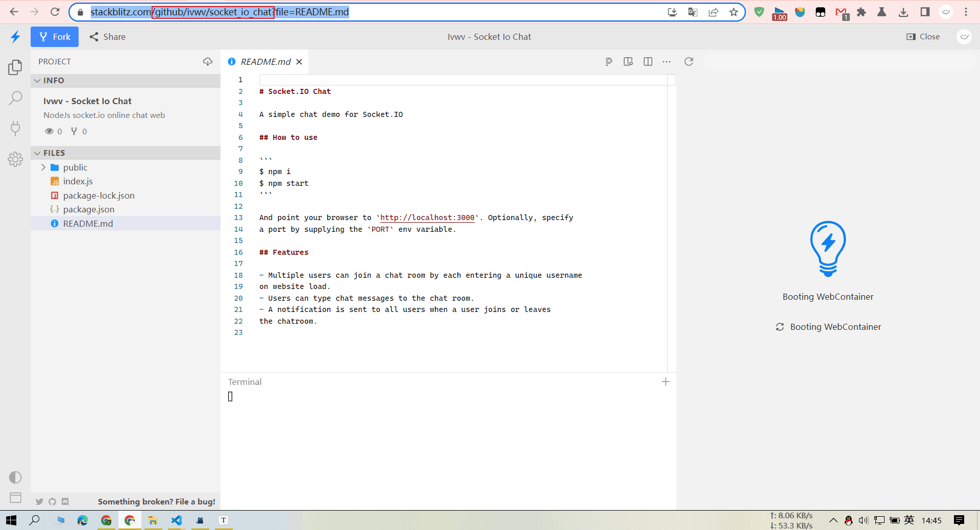Open the Windows notification center
The height and width of the screenshot is (530, 980).
[x=959, y=520]
